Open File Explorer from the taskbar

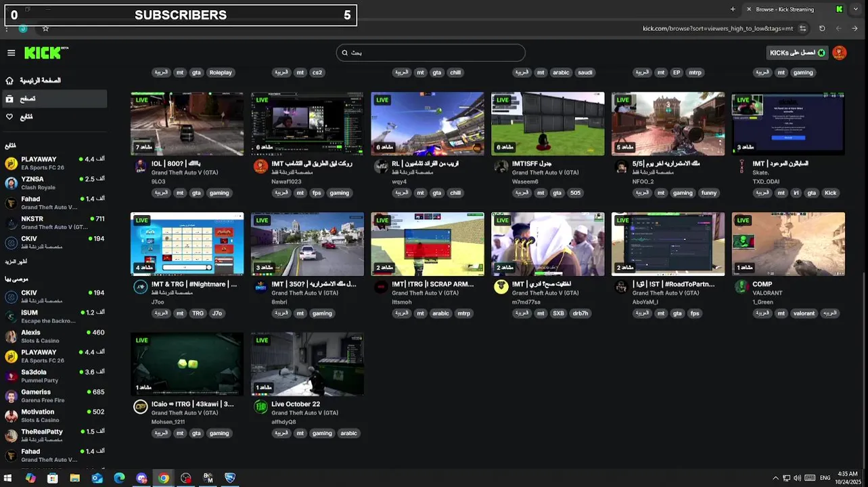pyautogui.click(x=74, y=478)
